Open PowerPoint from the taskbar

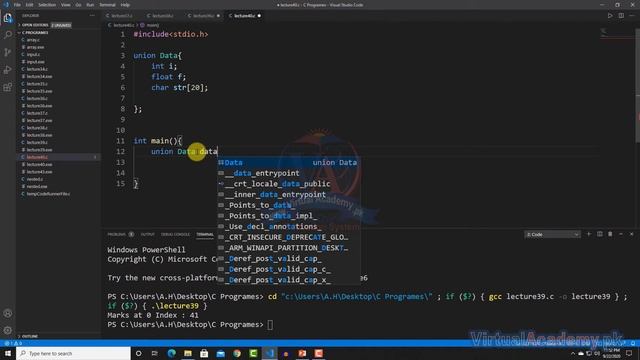[x=302, y=353]
